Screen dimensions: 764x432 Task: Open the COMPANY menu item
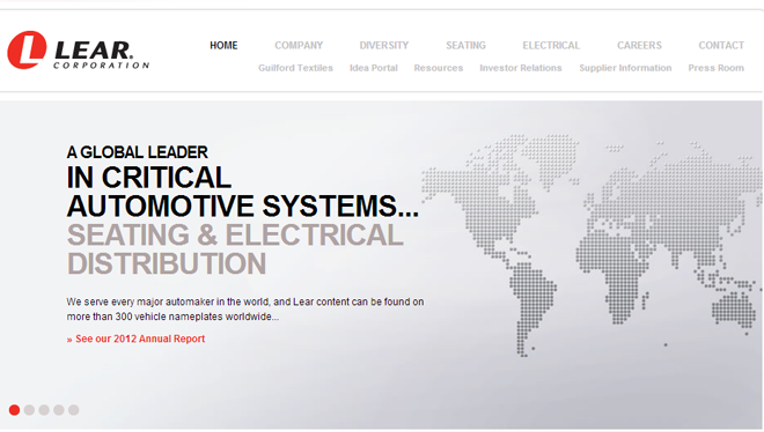[x=299, y=45]
